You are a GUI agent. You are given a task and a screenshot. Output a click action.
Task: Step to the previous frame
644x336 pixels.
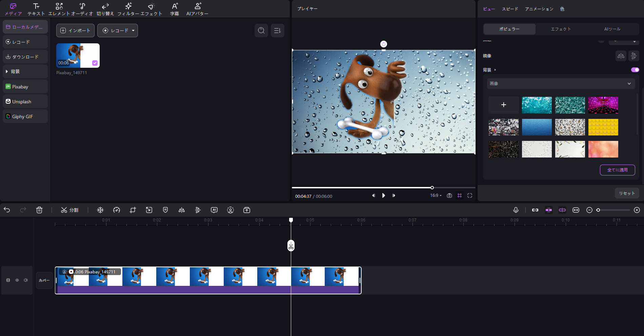pos(374,195)
